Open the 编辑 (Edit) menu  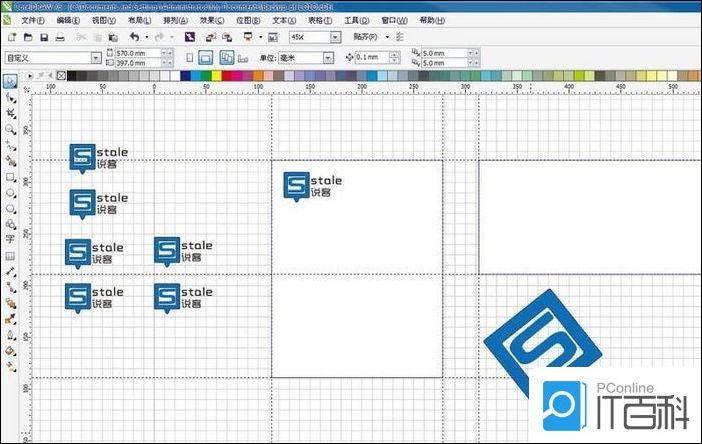point(68,21)
